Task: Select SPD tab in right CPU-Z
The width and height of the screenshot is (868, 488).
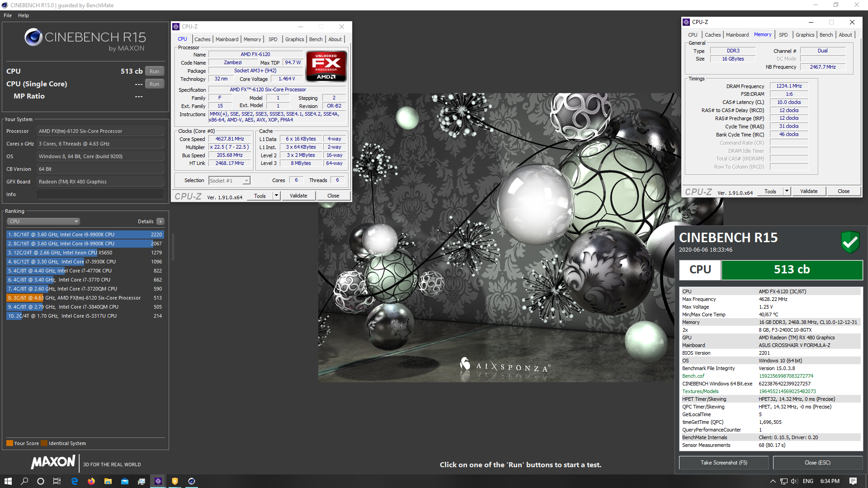Action: [x=783, y=35]
